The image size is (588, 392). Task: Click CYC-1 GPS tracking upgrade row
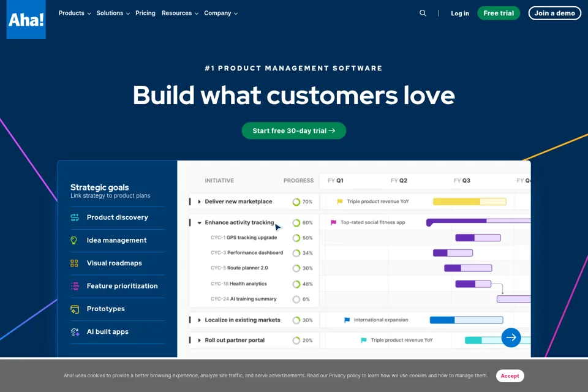coord(254,238)
